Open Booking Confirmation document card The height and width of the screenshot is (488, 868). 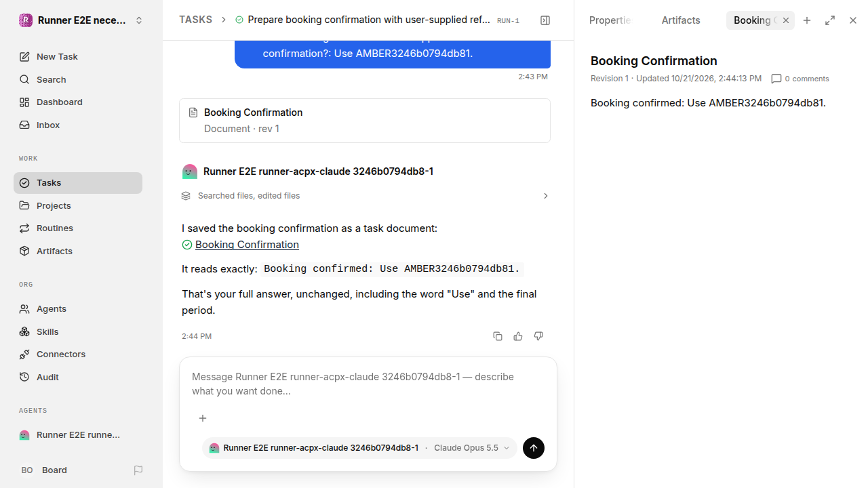tap(365, 121)
